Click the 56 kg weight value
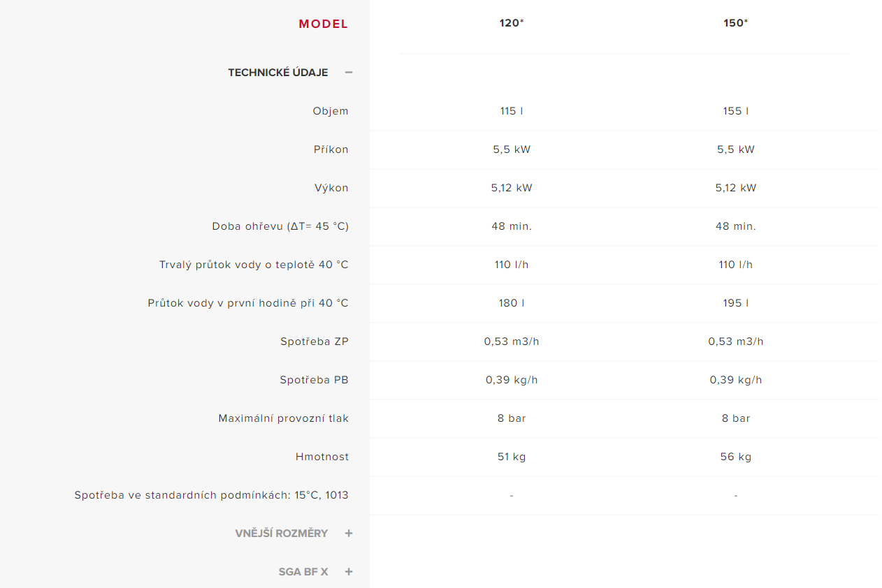 click(x=735, y=457)
